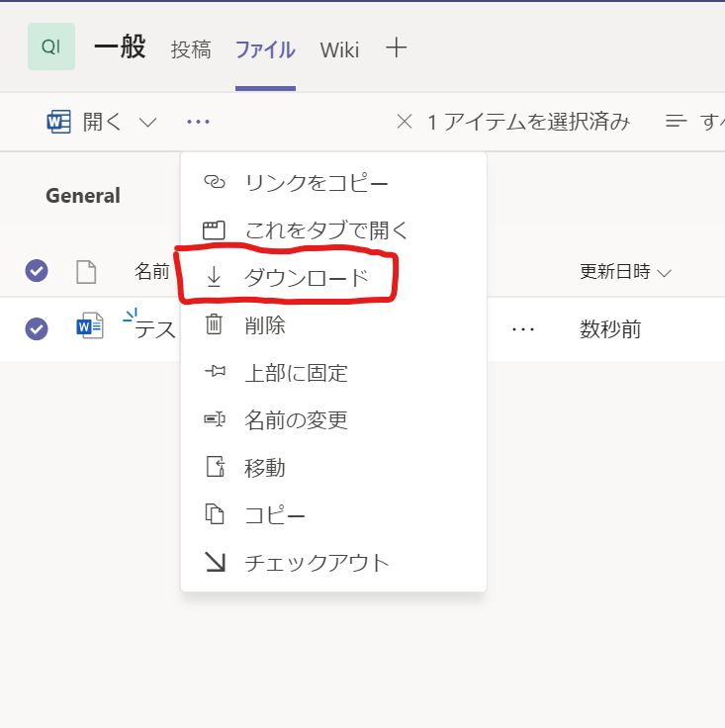Click the checkout arrow icon
Image resolution: width=725 pixels, height=728 pixels.
(216, 562)
